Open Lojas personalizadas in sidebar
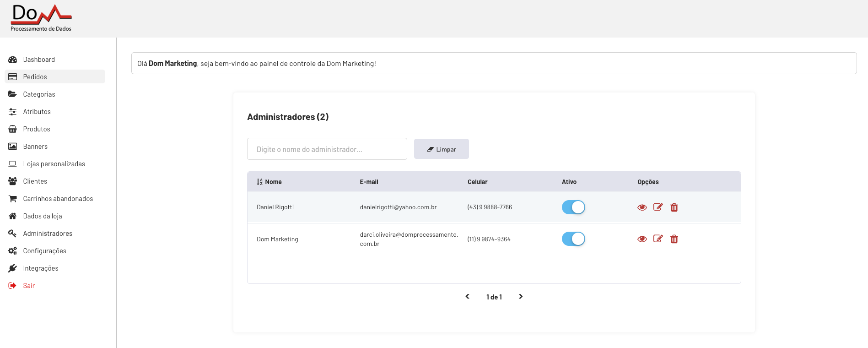Viewport: 868px width, 348px height. [x=54, y=164]
